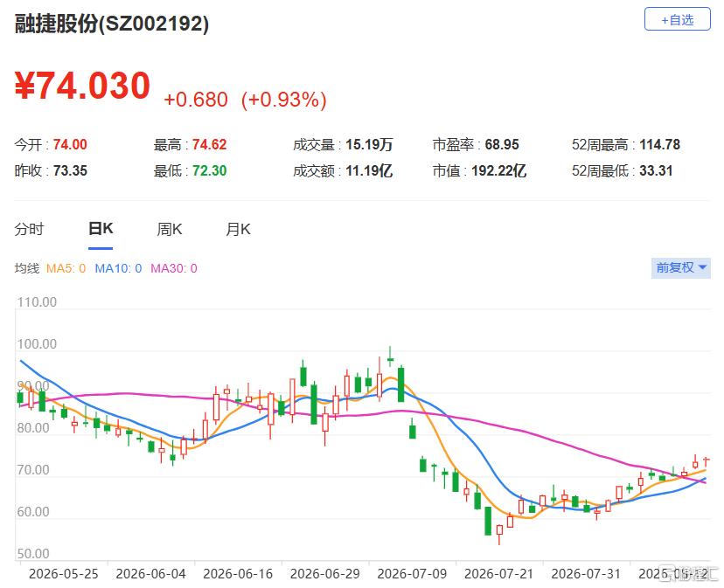Click the 最低 value 72.30
724x588 pixels.
tap(209, 170)
